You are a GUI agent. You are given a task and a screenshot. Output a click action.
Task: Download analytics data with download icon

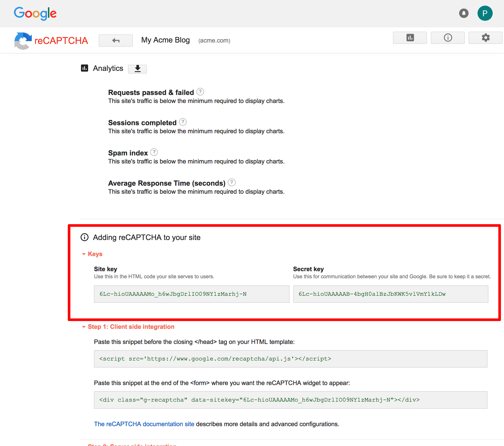tap(137, 69)
